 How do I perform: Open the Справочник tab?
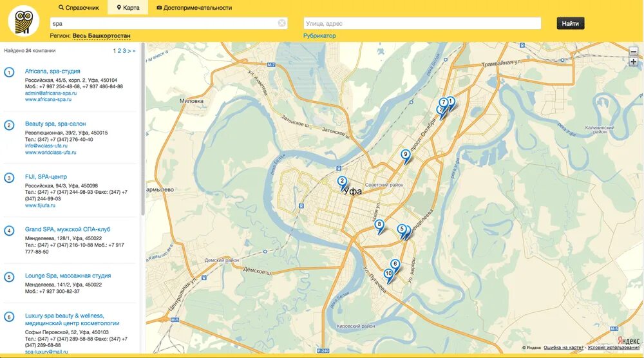[x=79, y=7]
